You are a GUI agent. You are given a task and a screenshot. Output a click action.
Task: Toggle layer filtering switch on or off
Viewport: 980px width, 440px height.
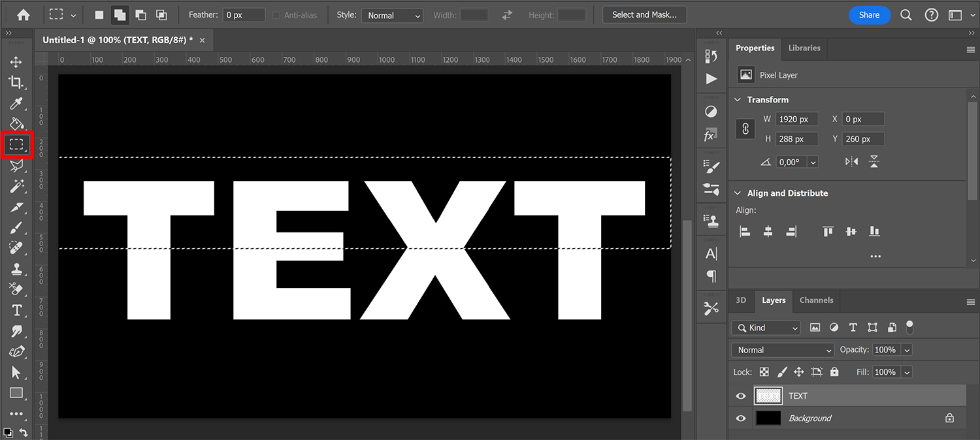pos(909,326)
